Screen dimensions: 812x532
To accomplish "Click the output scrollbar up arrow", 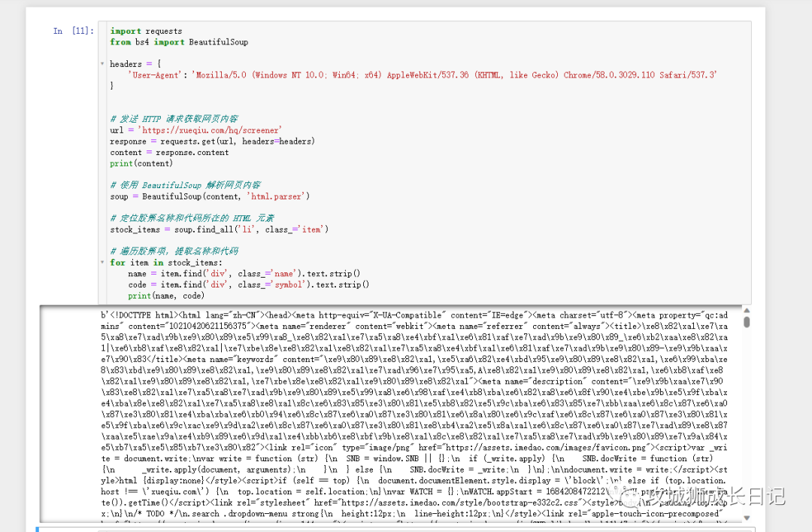I will pyautogui.click(x=746, y=310).
